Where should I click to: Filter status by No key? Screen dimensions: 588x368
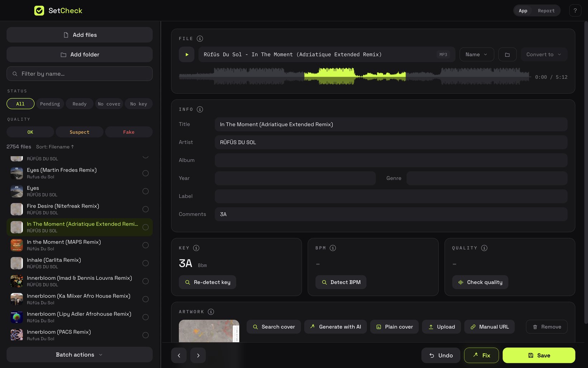pyautogui.click(x=139, y=104)
